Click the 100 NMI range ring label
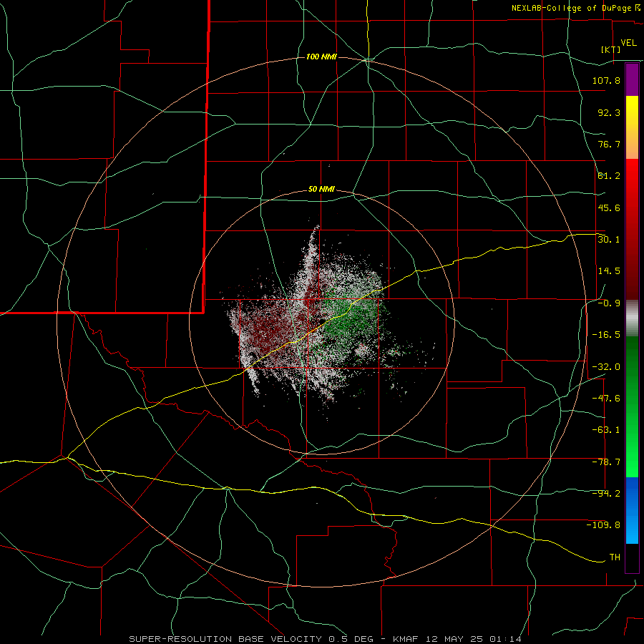The image size is (644, 644). pyautogui.click(x=321, y=57)
